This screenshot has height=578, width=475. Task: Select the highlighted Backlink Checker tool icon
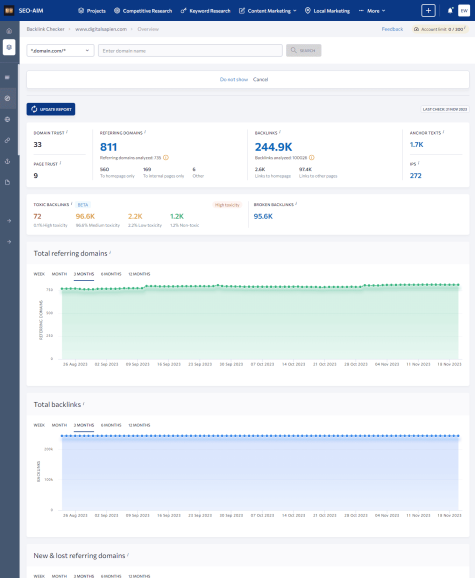click(x=9, y=47)
